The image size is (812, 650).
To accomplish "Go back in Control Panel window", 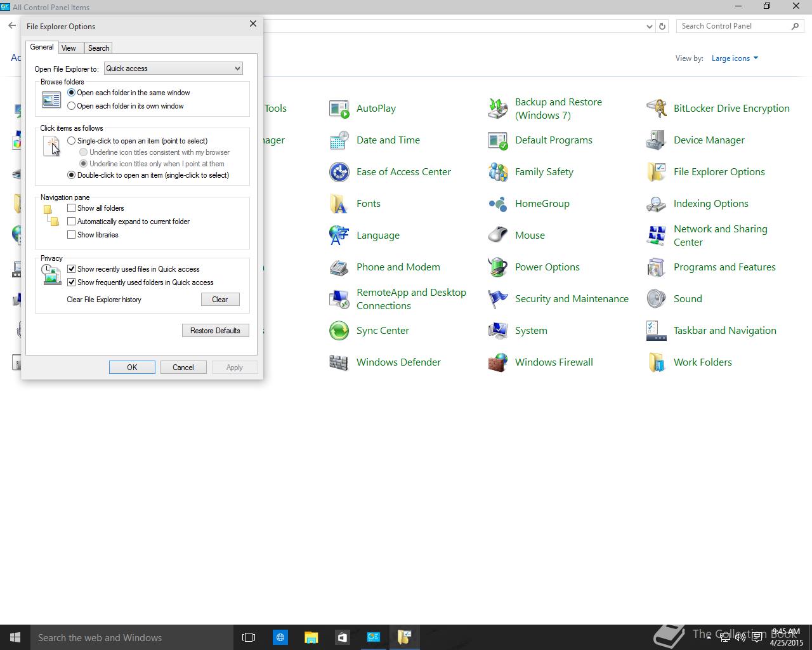I will tap(12, 26).
